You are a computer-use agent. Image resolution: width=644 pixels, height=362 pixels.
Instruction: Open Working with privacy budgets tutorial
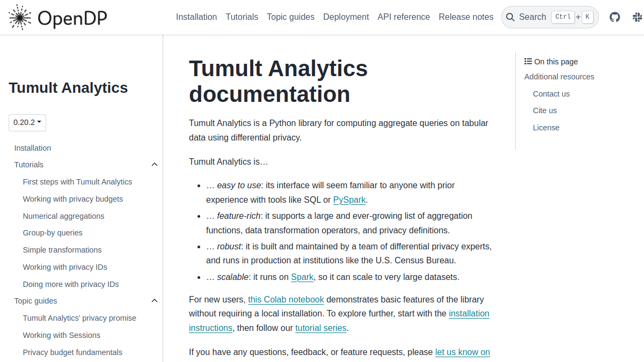[x=73, y=199]
